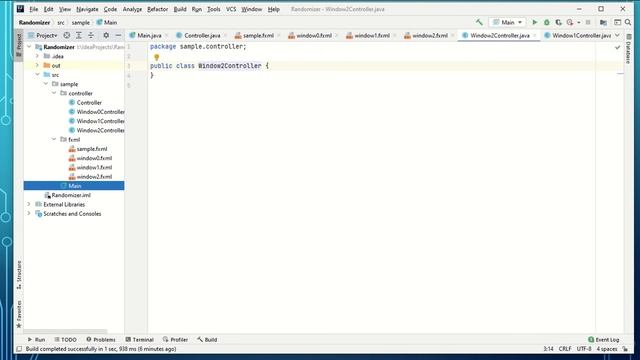This screenshot has width=640, height=360.
Task: Open the Refactor menu
Action: (x=157, y=9)
